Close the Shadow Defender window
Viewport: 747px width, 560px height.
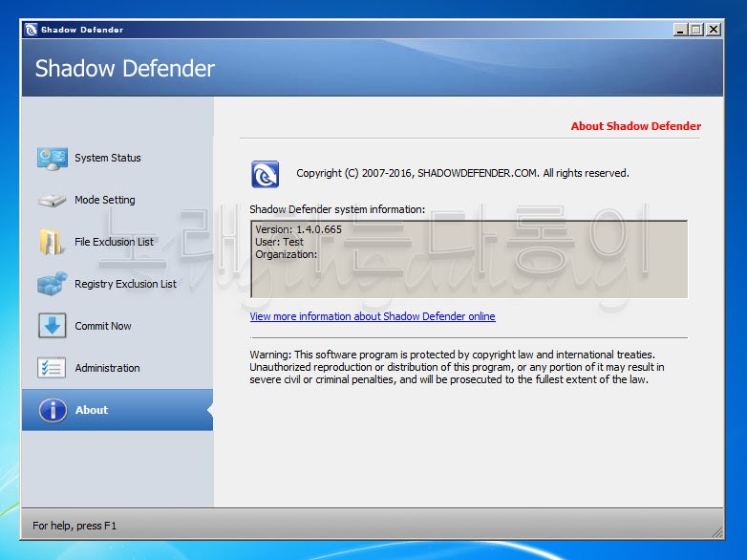point(714,30)
